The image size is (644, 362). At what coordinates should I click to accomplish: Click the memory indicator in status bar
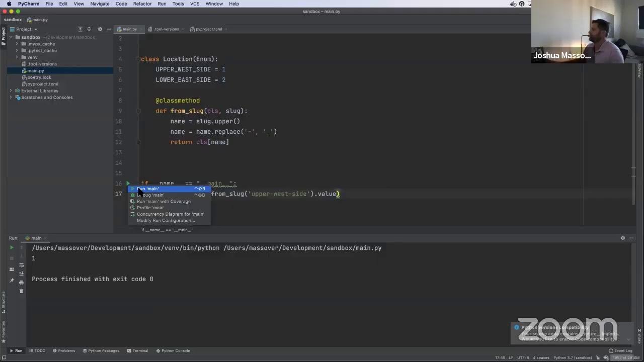[626, 358]
